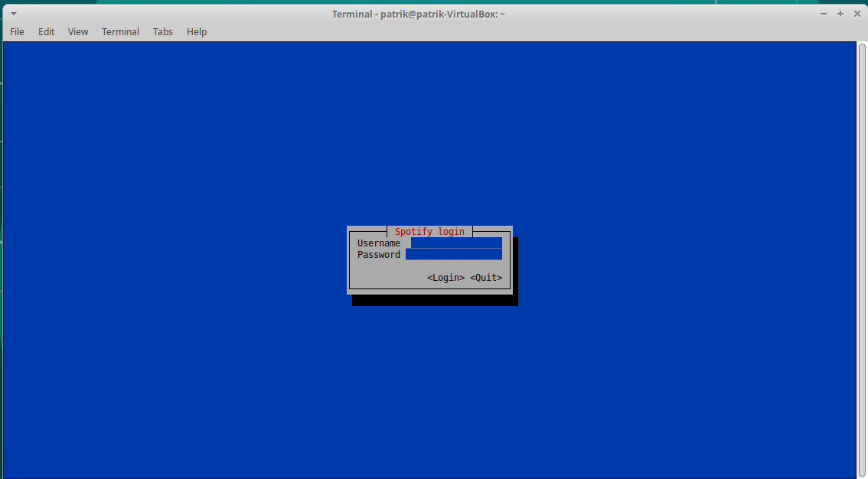Open the Tabs menu
The width and height of the screenshot is (868, 479).
[x=163, y=31]
